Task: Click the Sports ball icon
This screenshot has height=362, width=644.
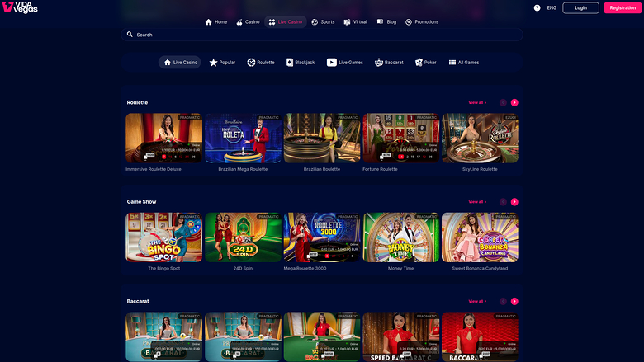Action: click(x=315, y=21)
